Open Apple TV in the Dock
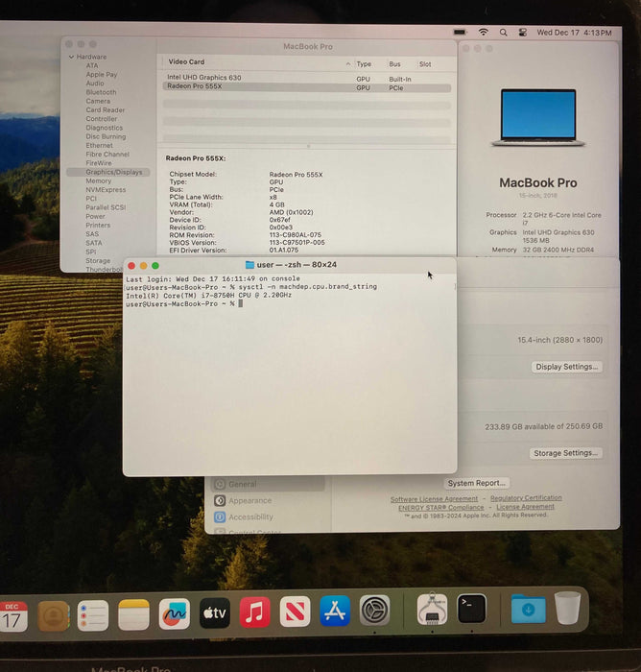The width and height of the screenshot is (641, 672). 214,613
